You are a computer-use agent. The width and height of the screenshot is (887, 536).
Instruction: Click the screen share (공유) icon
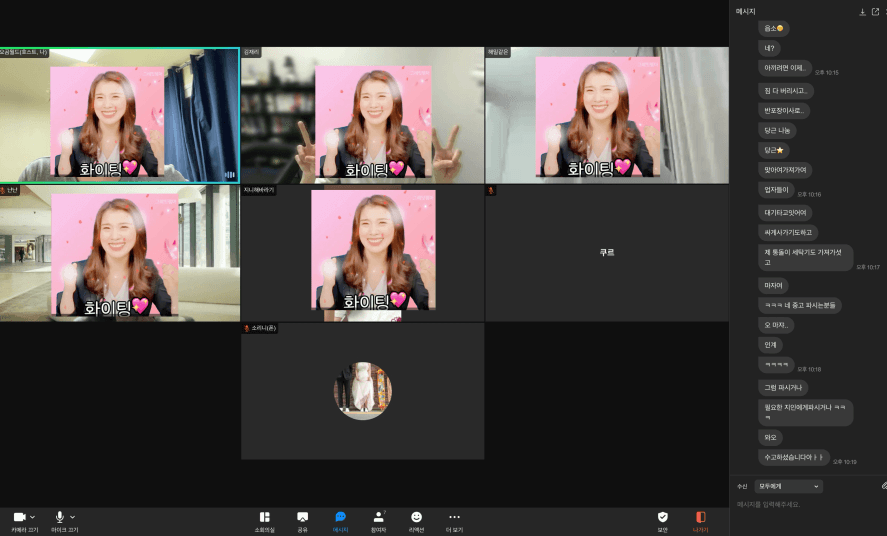tap(302, 517)
